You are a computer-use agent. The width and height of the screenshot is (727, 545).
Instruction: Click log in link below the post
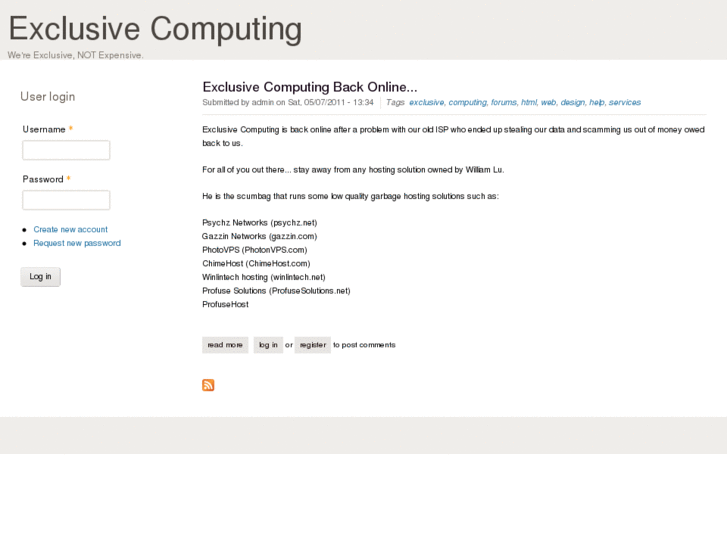(268, 345)
